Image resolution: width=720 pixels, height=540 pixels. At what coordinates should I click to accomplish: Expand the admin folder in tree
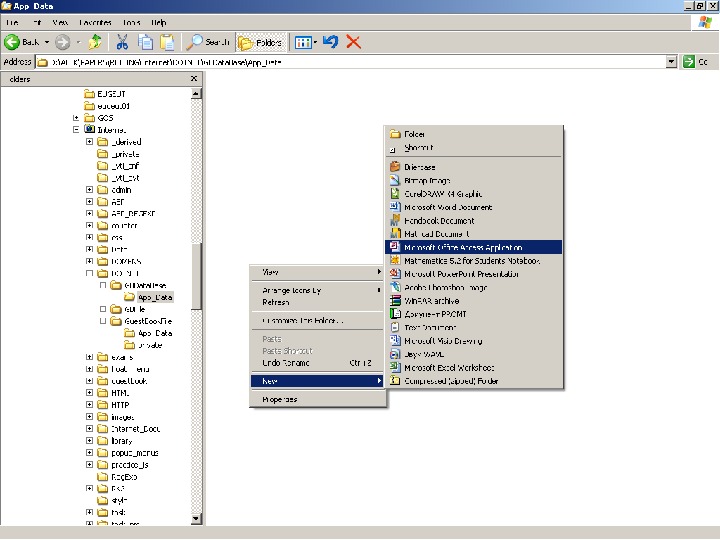[x=89, y=190]
